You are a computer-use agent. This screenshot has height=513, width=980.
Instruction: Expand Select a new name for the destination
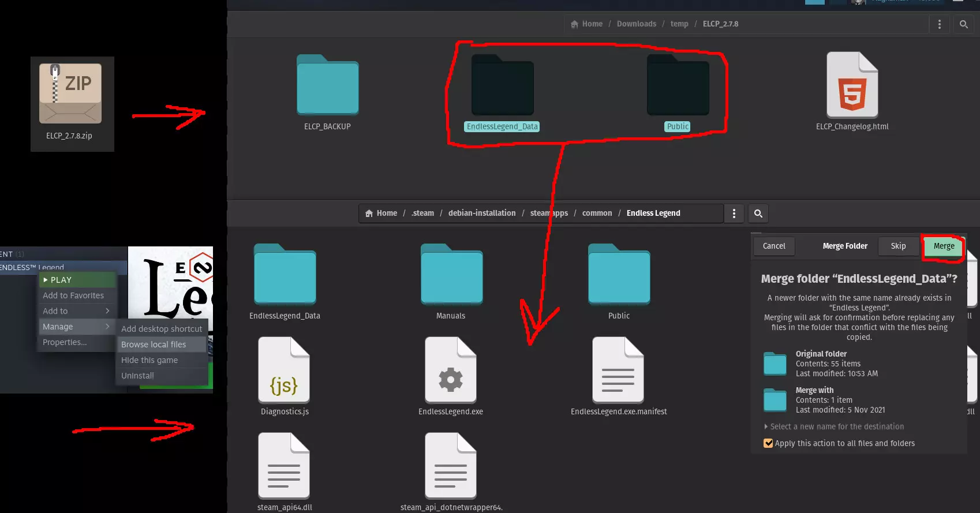point(834,426)
